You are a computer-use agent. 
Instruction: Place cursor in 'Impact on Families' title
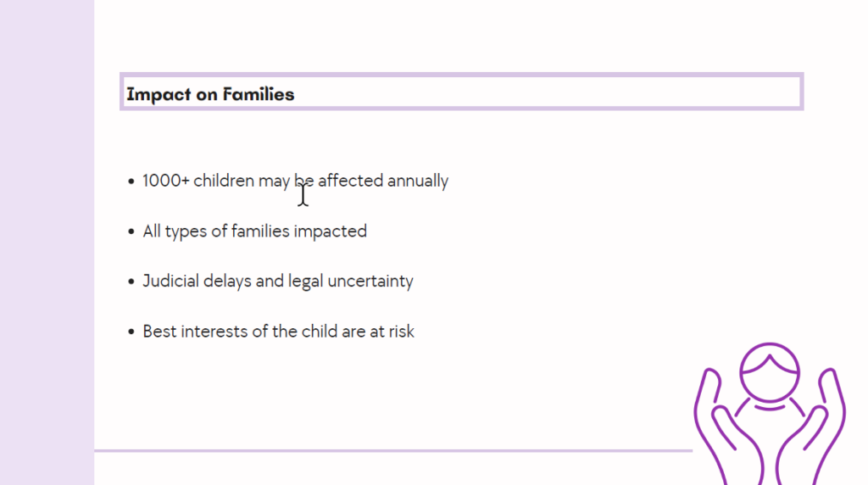[210, 94]
